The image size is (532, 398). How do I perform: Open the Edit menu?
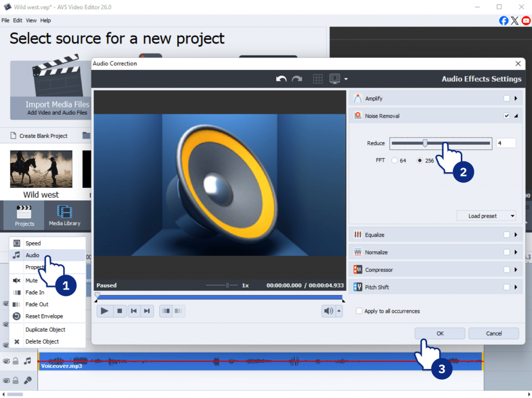18,20
